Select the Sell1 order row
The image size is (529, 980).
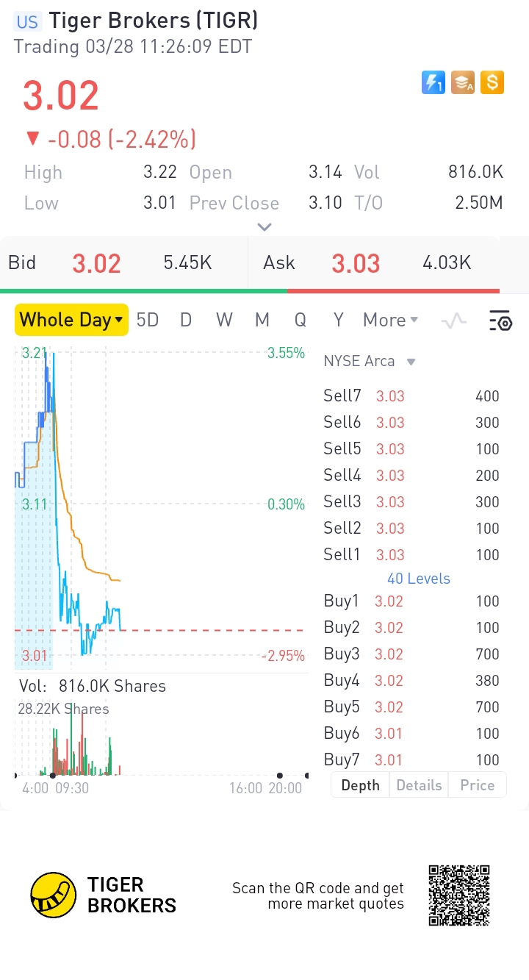411,555
